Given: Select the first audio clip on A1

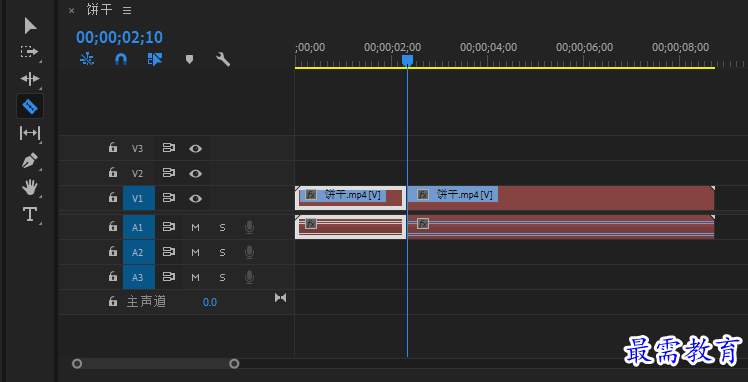Looking at the screenshot, I should pyautogui.click(x=351, y=227).
